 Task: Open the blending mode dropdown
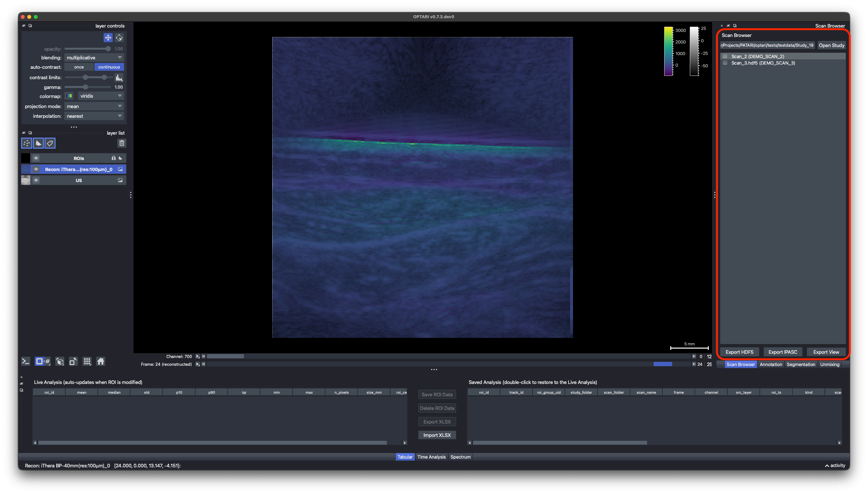(94, 58)
